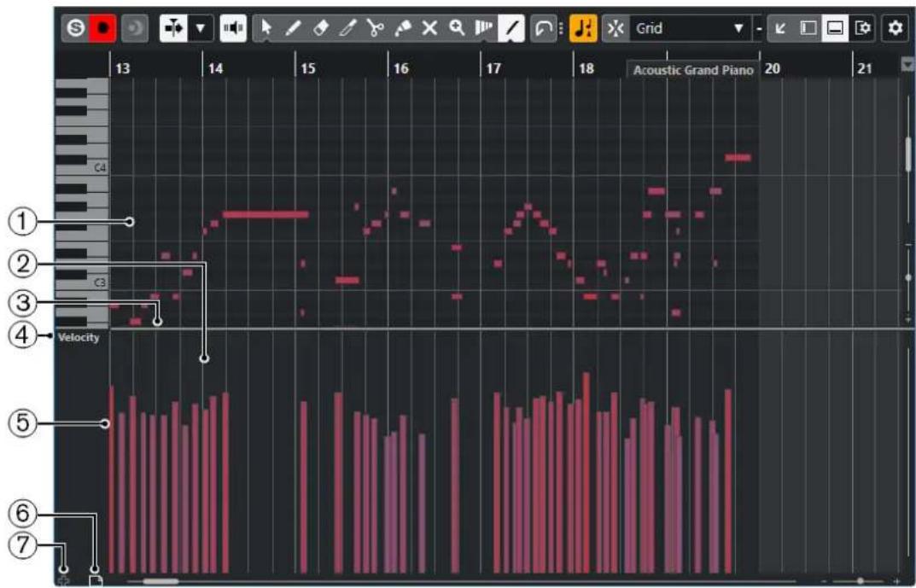
Task: Click bar 17 on the ruler
Action: pyautogui.click(x=493, y=69)
